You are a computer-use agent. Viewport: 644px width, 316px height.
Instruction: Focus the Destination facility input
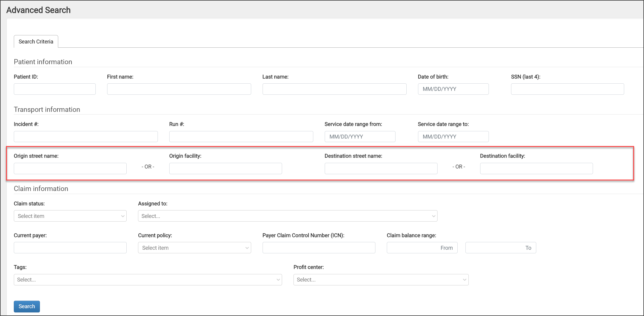pos(536,168)
